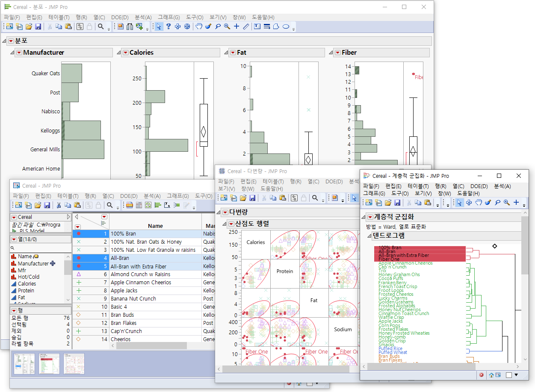Select the crosshair tool
This screenshot has height=392, width=535.
(x=236, y=26)
